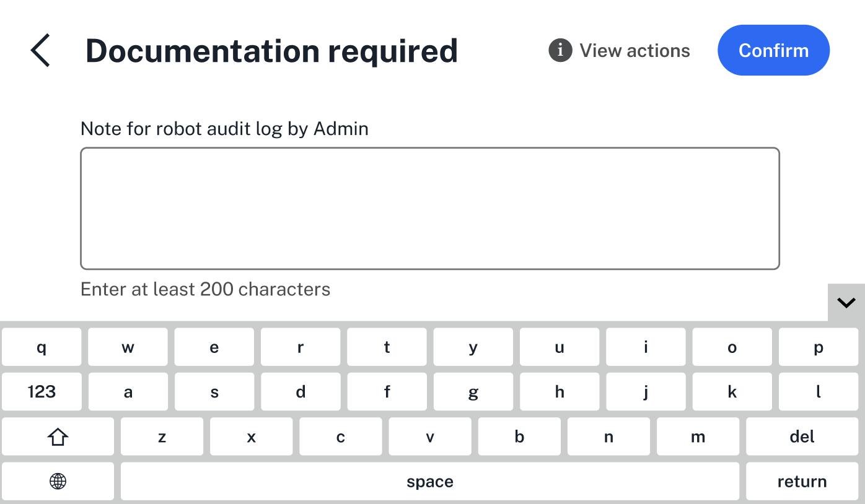
Task: Tap the f key
Action: click(387, 391)
